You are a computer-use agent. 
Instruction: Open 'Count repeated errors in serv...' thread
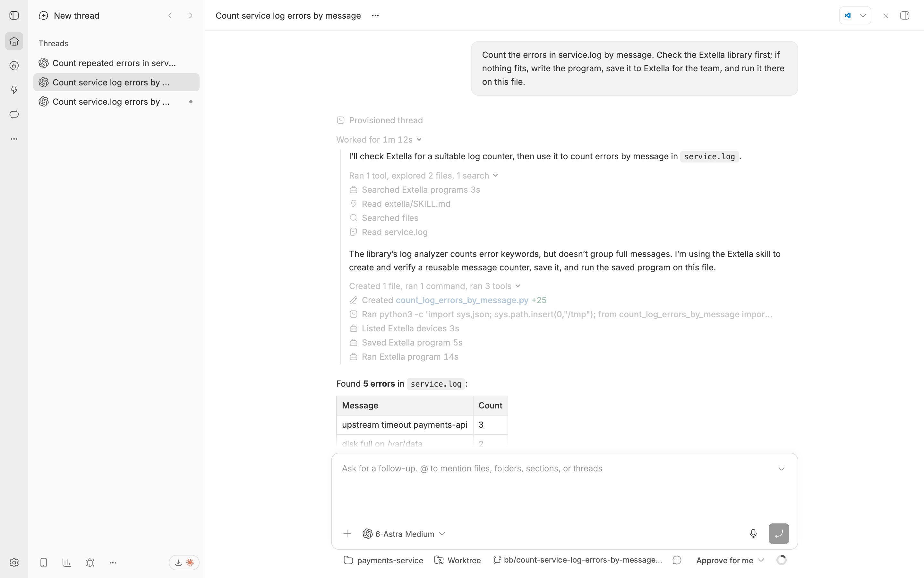tap(116, 63)
